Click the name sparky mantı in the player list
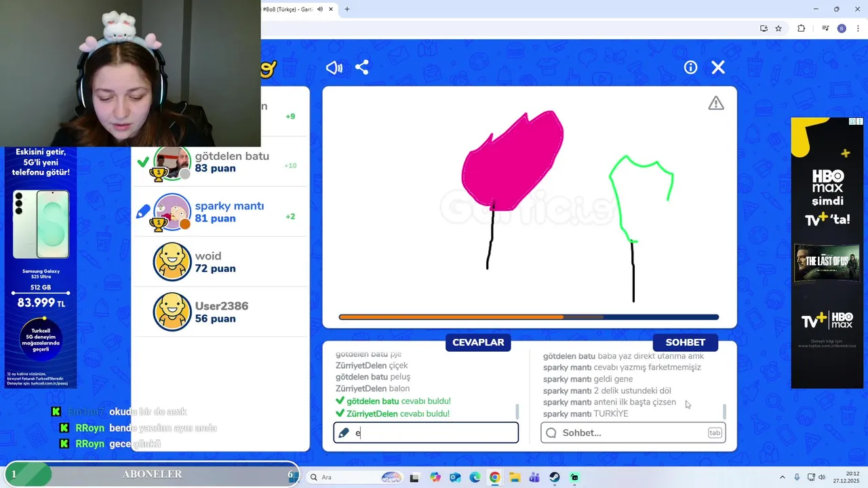This screenshot has height=488, width=868. [229, 206]
